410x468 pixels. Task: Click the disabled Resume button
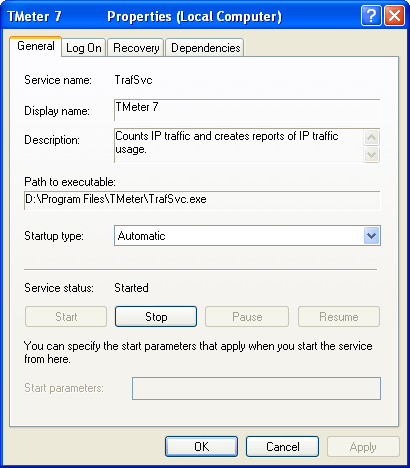point(339,317)
